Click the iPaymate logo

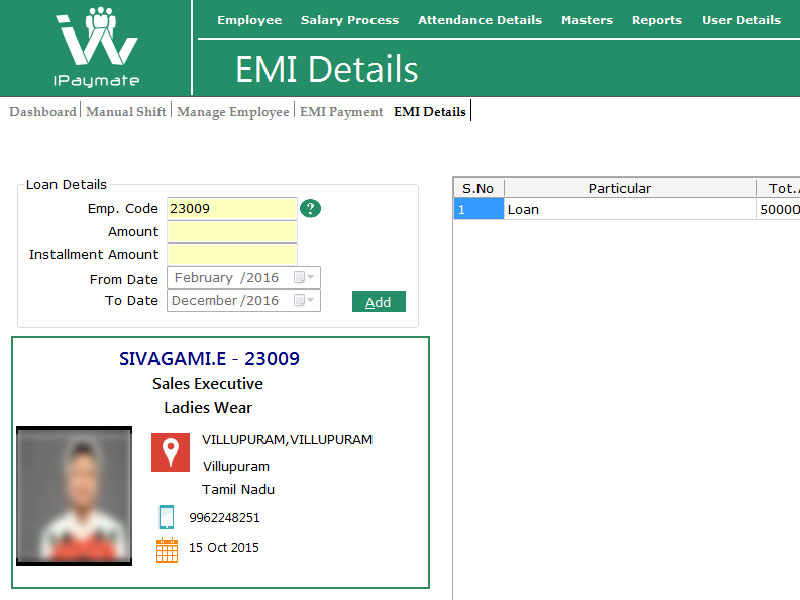tap(97, 45)
